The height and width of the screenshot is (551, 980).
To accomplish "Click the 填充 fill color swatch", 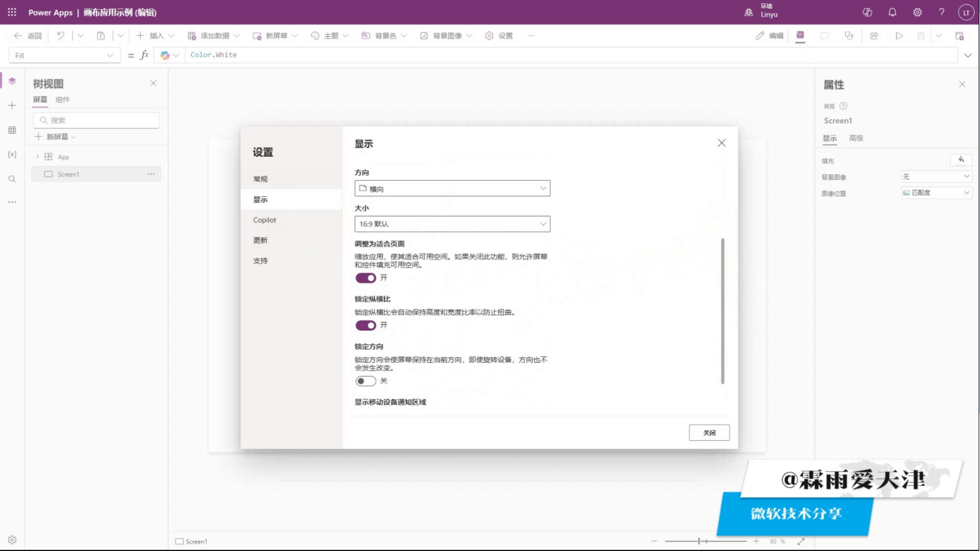I will point(960,160).
